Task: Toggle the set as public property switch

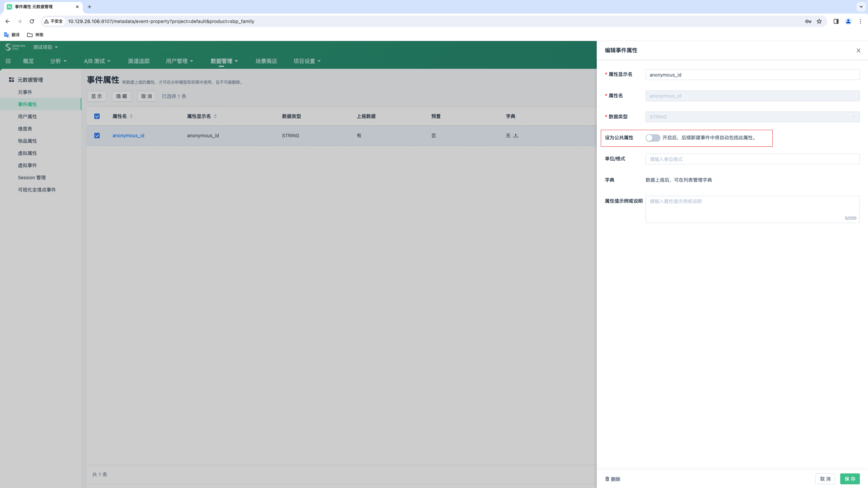Action: [x=653, y=138]
